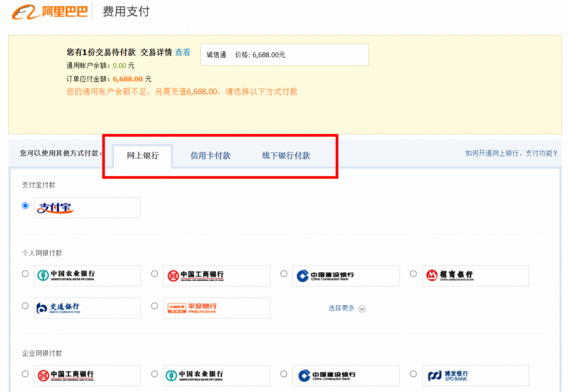Click the Alibaba logo in header
The height and width of the screenshot is (392, 568).
(x=50, y=12)
